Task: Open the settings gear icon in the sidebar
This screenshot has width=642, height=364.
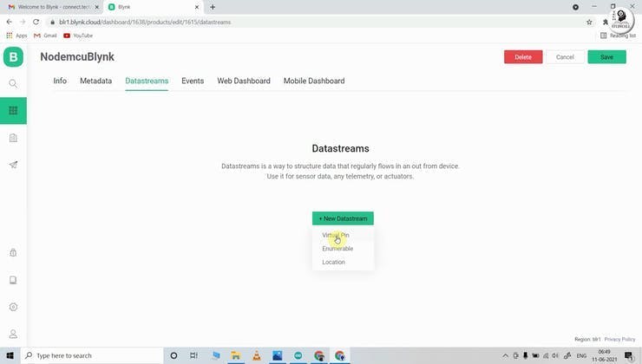Action: pyautogui.click(x=13, y=307)
